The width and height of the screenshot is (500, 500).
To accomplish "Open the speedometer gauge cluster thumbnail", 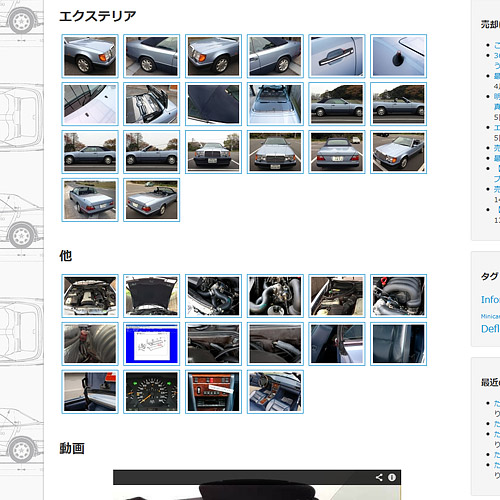I will (x=152, y=392).
